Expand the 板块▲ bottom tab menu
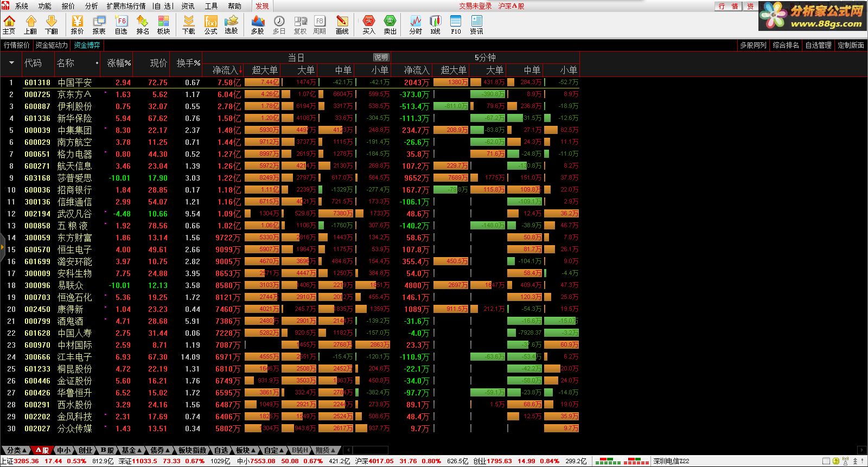The image size is (868, 467). (x=246, y=450)
